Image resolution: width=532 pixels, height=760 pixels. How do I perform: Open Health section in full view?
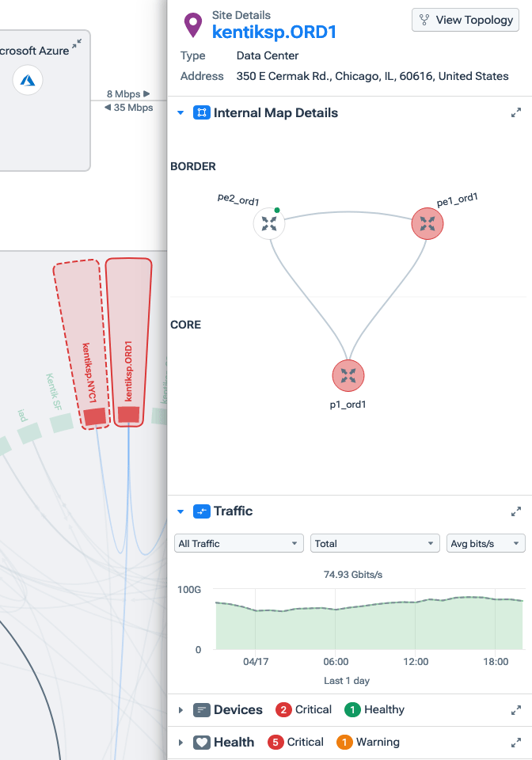(x=516, y=743)
